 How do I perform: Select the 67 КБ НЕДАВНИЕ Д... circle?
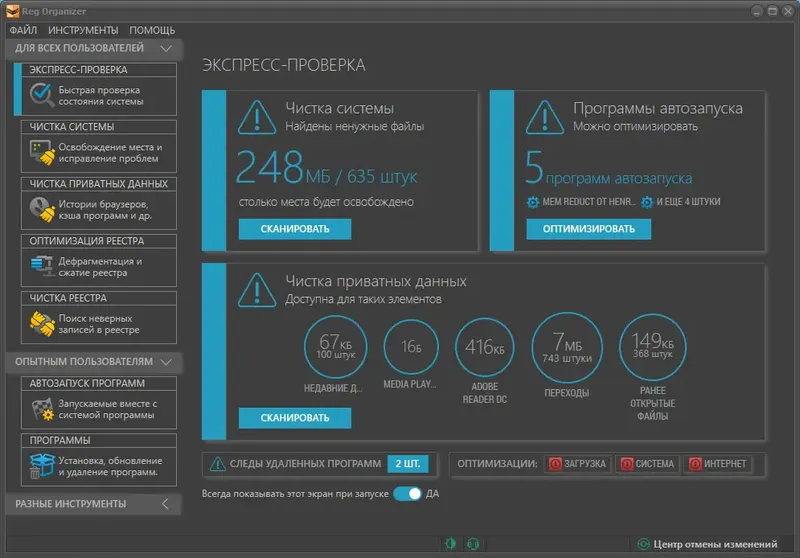pos(335,346)
